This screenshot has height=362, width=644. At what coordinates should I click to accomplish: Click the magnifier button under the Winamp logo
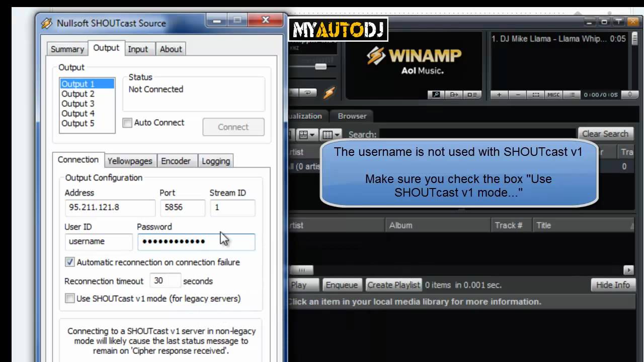click(x=436, y=95)
